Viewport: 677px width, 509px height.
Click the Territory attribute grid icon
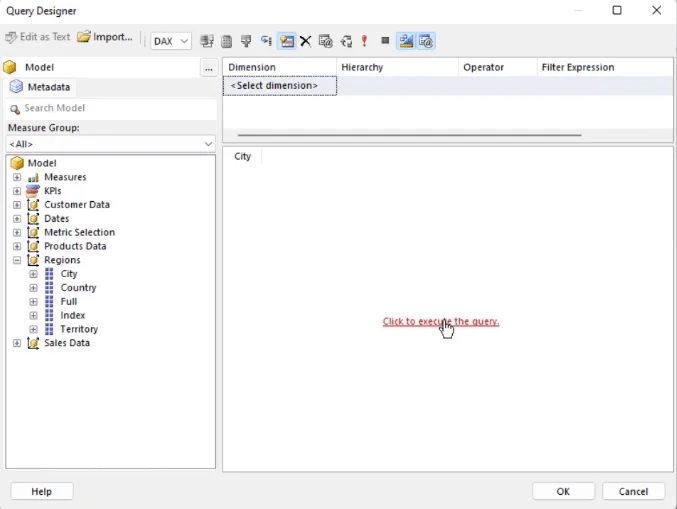click(49, 329)
